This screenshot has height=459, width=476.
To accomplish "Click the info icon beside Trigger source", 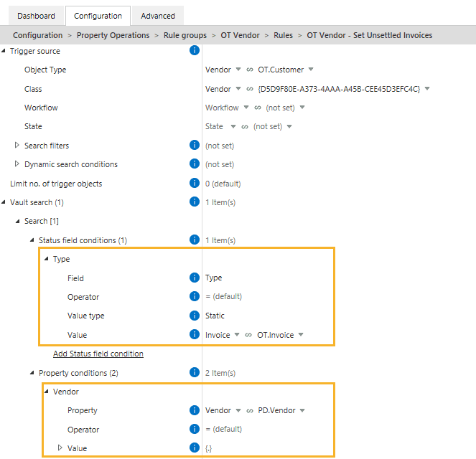I will [195, 50].
